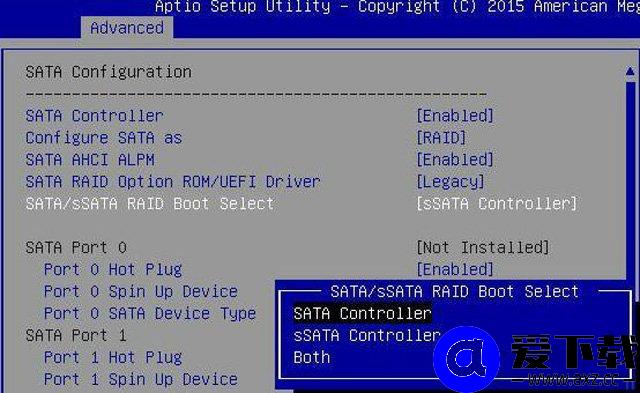Click the popup title SATA/sSATA RAID Boot Select

tap(454, 292)
